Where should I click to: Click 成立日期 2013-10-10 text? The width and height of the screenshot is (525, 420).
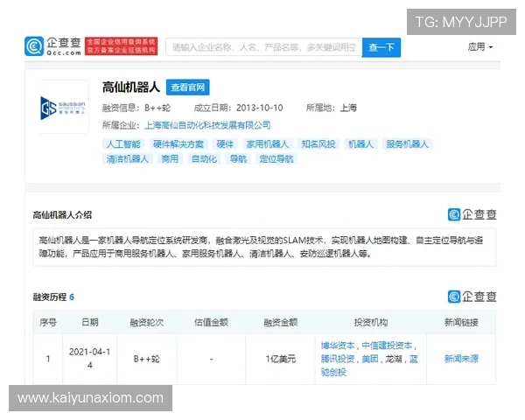pos(238,108)
